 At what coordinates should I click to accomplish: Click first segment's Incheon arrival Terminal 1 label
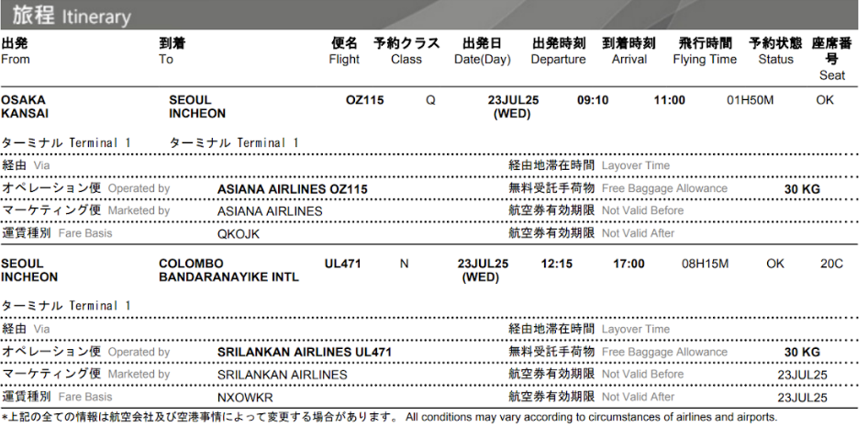(x=234, y=143)
